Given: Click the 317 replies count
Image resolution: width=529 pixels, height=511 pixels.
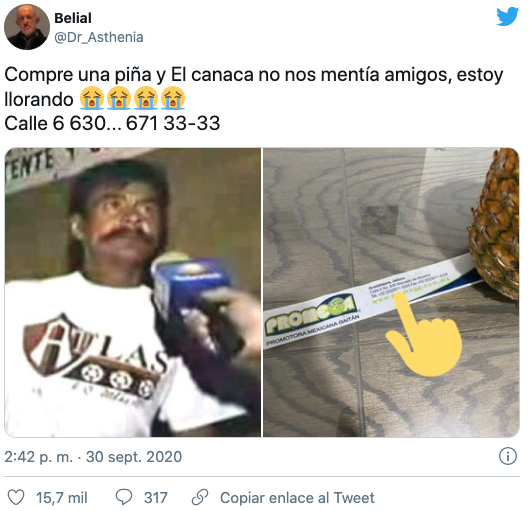Looking at the screenshot, I should (x=156, y=498).
